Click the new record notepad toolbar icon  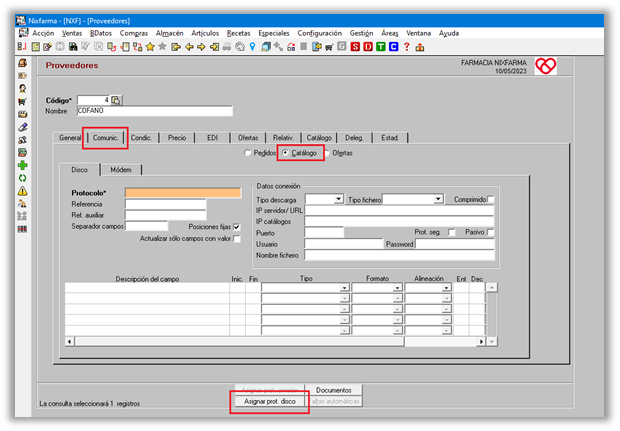[x=36, y=47]
